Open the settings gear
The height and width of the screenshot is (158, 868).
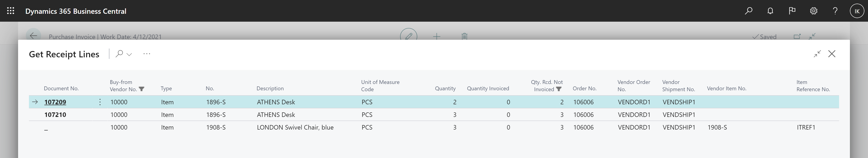[x=814, y=11]
